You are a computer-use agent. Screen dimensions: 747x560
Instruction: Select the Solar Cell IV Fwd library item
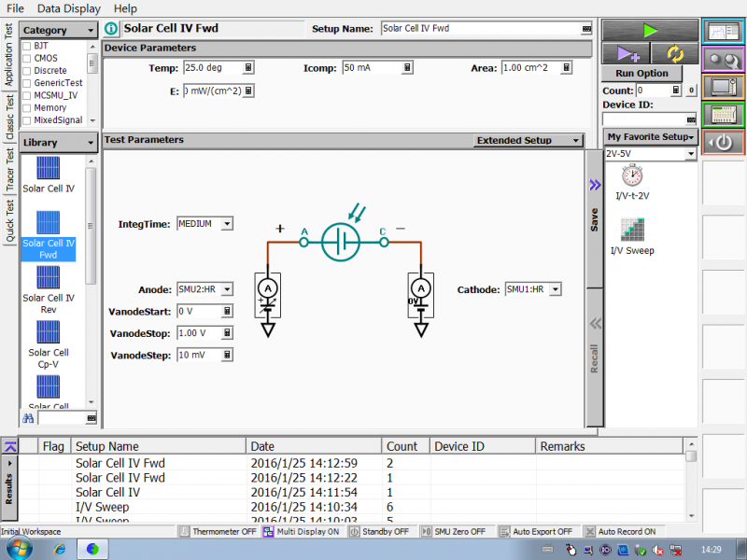(49, 235)
